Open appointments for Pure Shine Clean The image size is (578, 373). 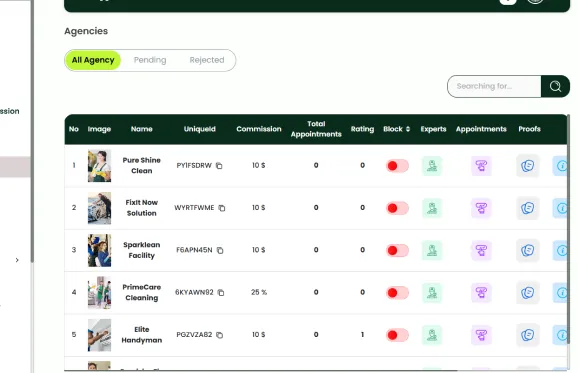(481, 166)
